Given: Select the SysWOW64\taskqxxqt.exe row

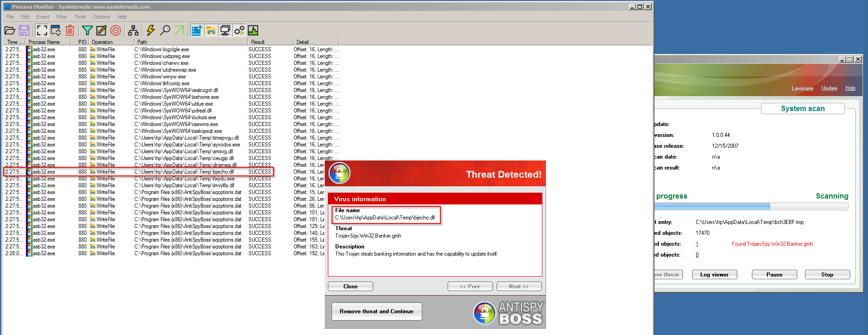Looking at the screenshot, I should [x=171, y=131].
